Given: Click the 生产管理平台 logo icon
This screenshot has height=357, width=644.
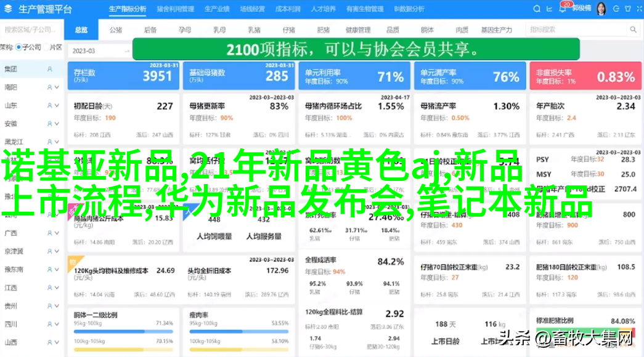Looking at the screenshot, I should coord(8,9).
